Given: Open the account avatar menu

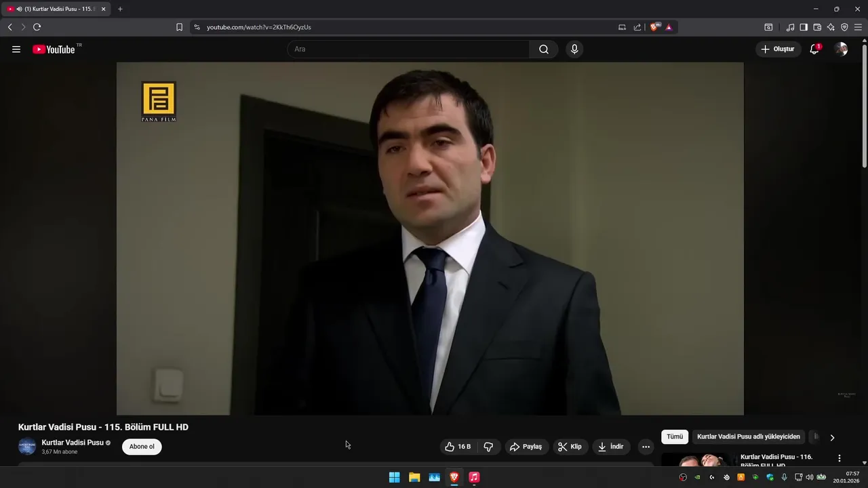Looking at the screenshot, I should [841, 49].
